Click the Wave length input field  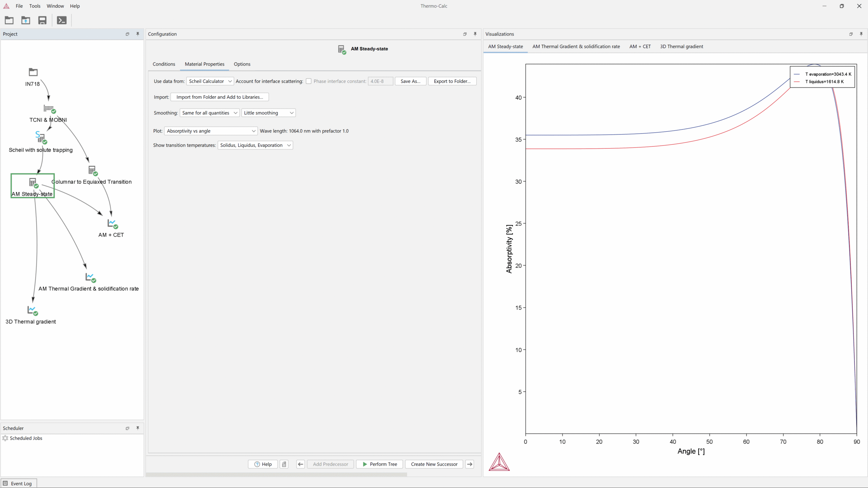tap(304, 130)
